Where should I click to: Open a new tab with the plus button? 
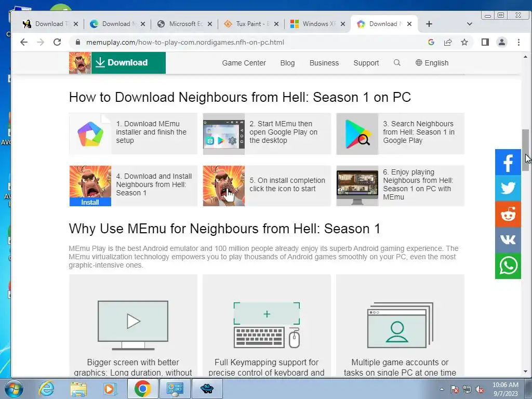coord(429,24)
